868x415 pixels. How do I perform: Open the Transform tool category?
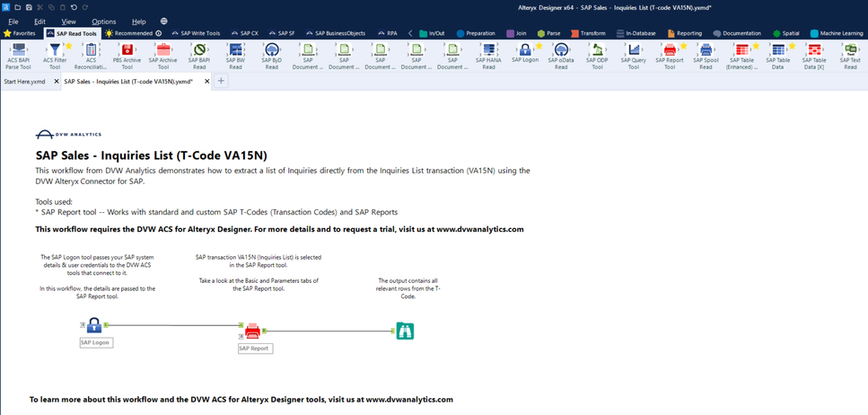pos(588,33)
